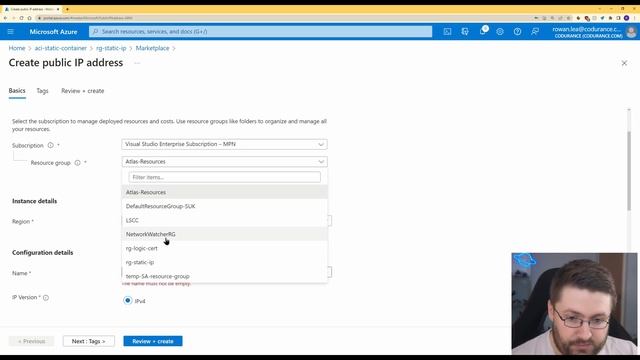Open the notifications bell

pos(483,31)
